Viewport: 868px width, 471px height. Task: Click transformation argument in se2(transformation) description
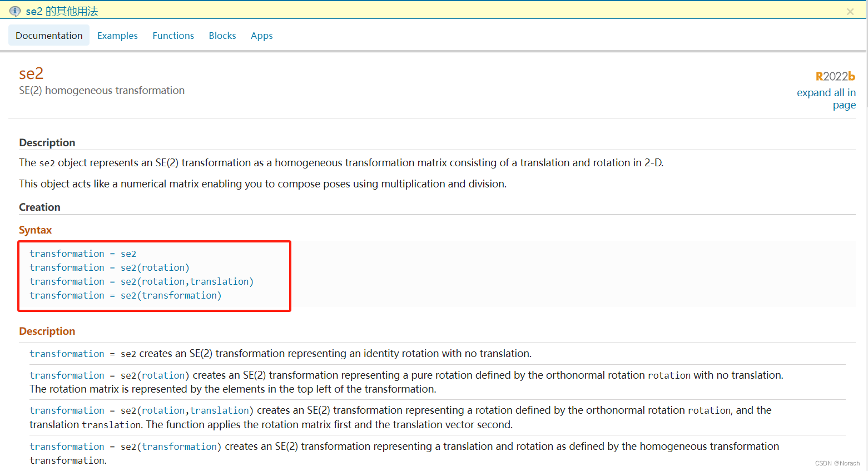tap(179, 447)
